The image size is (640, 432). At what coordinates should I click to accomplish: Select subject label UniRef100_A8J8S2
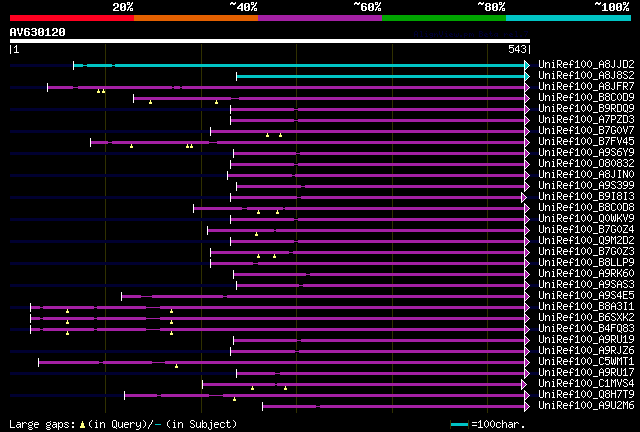[x=586, y=75]
